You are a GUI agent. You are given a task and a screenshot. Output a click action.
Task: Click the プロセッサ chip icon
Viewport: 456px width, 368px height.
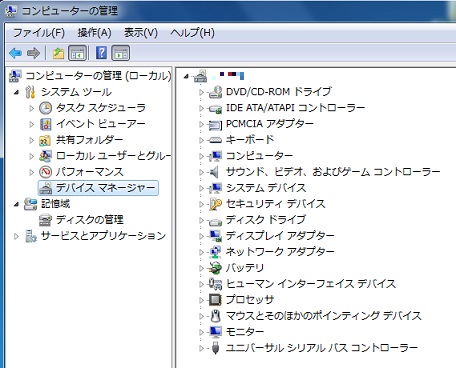[215, 300]
